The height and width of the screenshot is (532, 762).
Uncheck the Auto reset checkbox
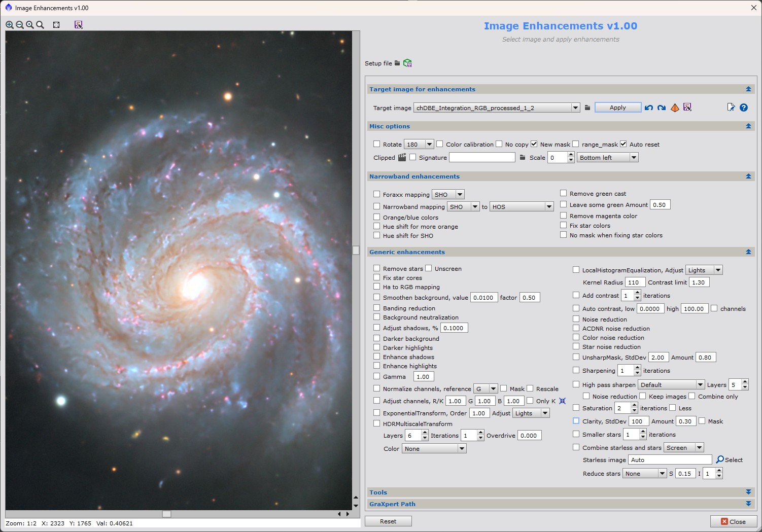click(624, 144)
